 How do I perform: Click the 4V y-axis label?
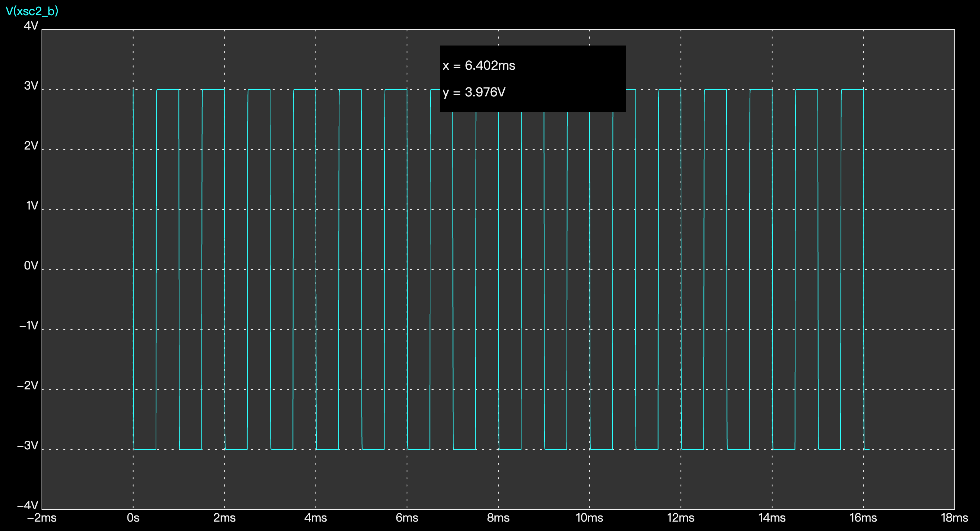point(31,26)
